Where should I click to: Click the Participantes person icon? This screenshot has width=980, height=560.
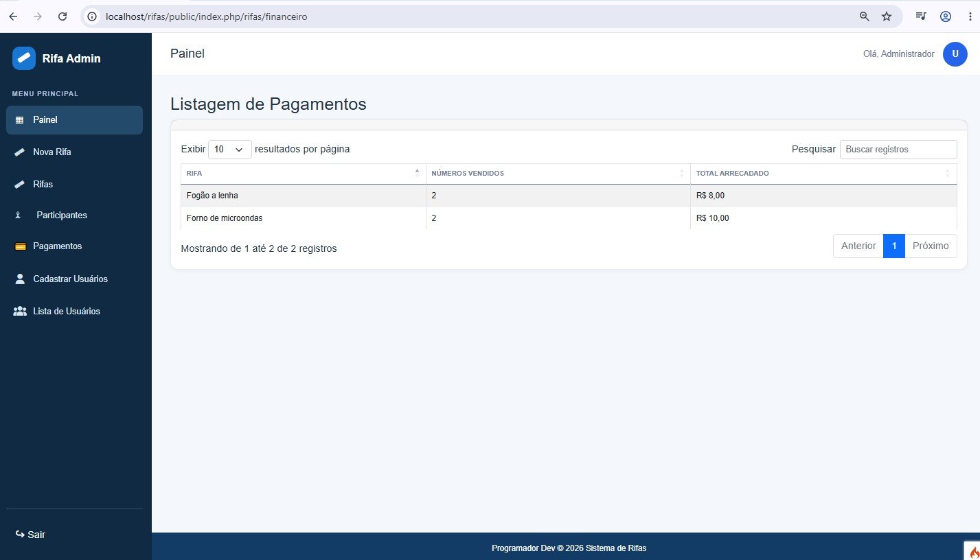pyautogui.click(x=19, y=215)
